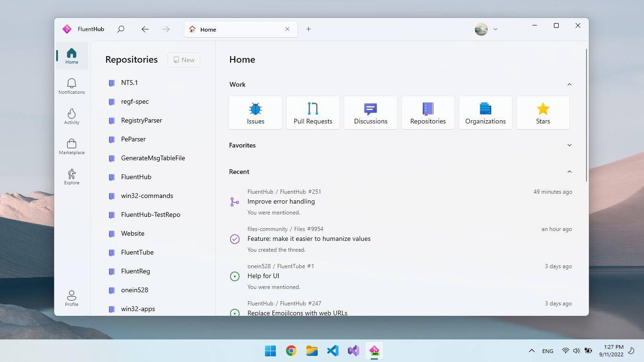
Task: Click open-issue icon beside Help for UI
Action: click(x=235, y=276)
